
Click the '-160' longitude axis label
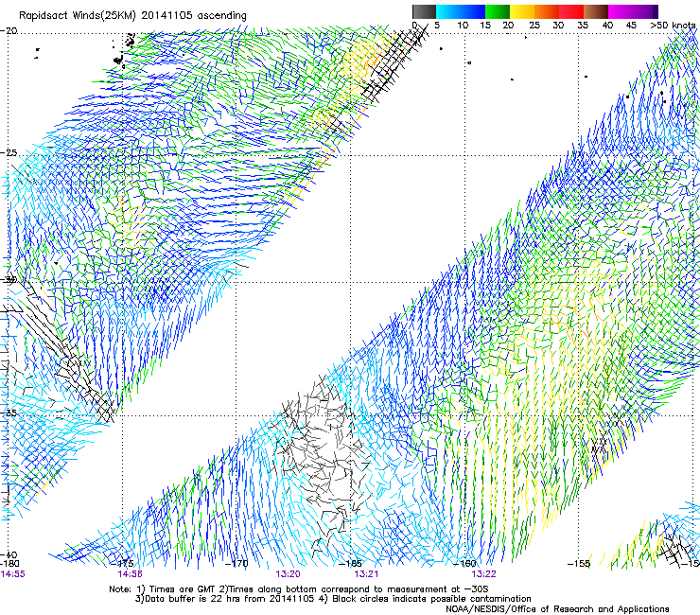pos(465,563)
